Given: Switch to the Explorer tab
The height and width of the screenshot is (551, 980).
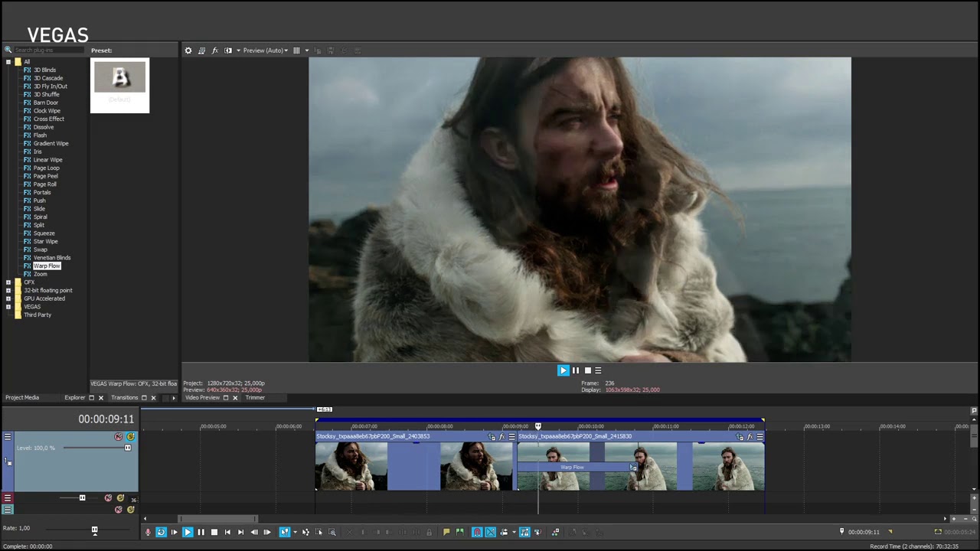Looking at the screenshot, I should tap(75, 398).
